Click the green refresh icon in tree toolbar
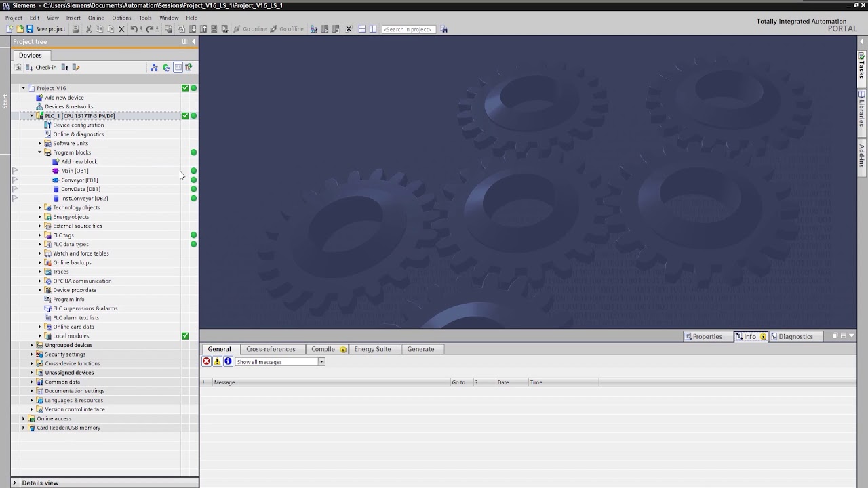The image size is (868, 488). coord(165,67)
